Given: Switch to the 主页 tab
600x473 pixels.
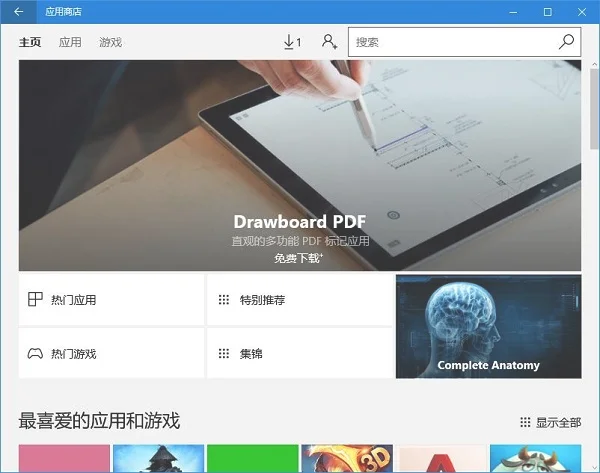Looking at the screenshot, I should tap(30, 42).
